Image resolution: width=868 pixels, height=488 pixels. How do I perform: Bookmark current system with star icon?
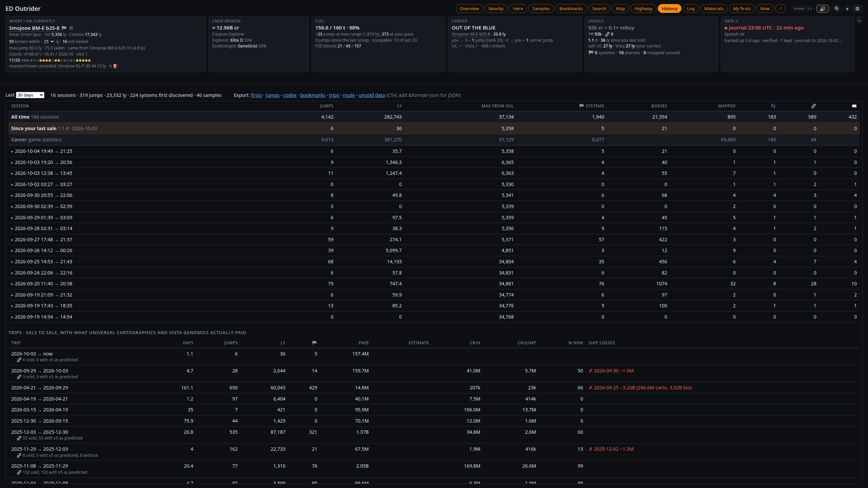click(x=71, y=28)
